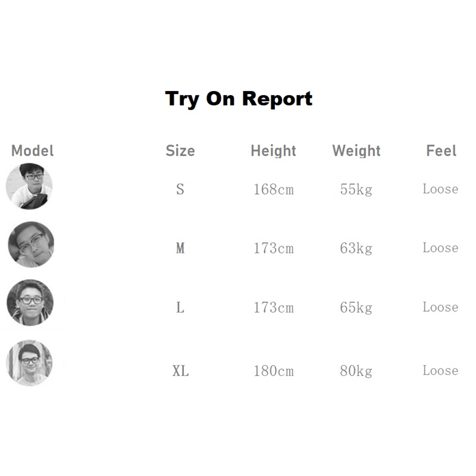Click the Height column header
Viewport: 476px width, 476px height.
(274, 151)
